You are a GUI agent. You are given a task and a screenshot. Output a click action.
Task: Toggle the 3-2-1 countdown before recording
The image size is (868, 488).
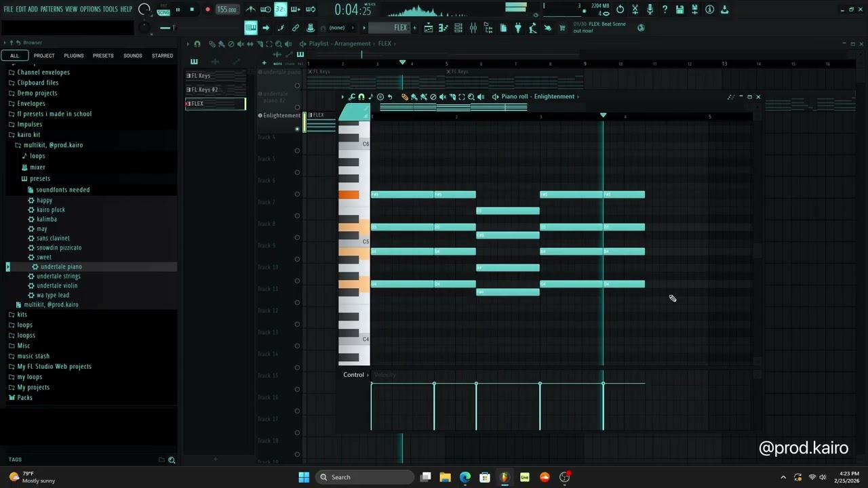tap(281, 9)
